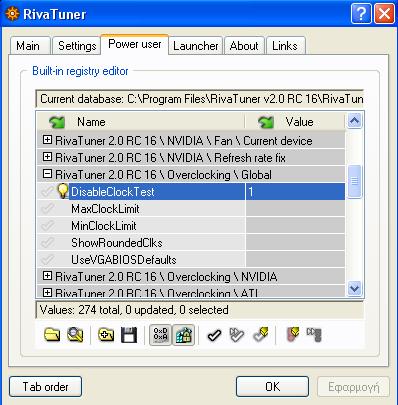398x405 pixels.
Task: Toggle the checkmark next to MinClockLimit
Action: coord(47,226)
